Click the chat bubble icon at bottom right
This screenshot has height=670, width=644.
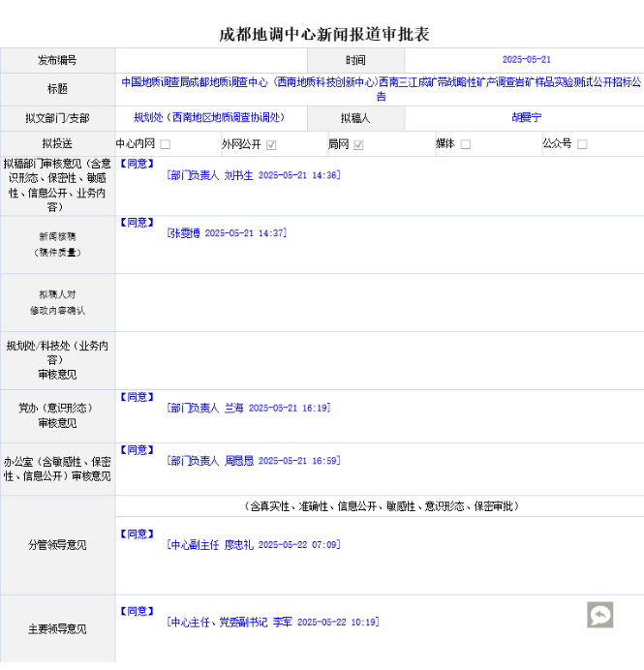click(599, 615)
